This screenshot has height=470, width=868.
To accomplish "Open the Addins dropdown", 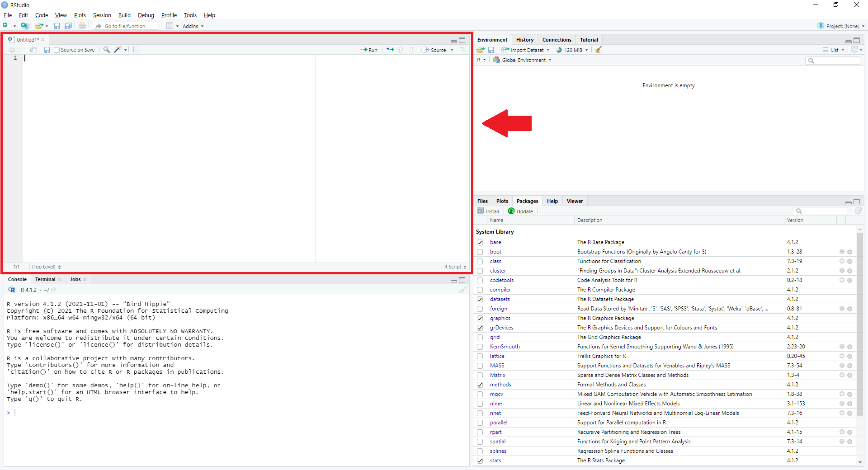I will (x=193, y=26).
